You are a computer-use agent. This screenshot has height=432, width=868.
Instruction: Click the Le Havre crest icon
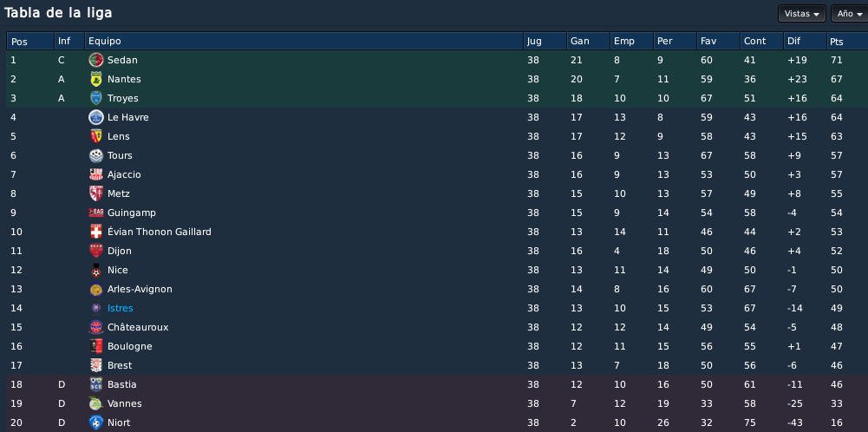pyautogui.click(x=96, y=117)
